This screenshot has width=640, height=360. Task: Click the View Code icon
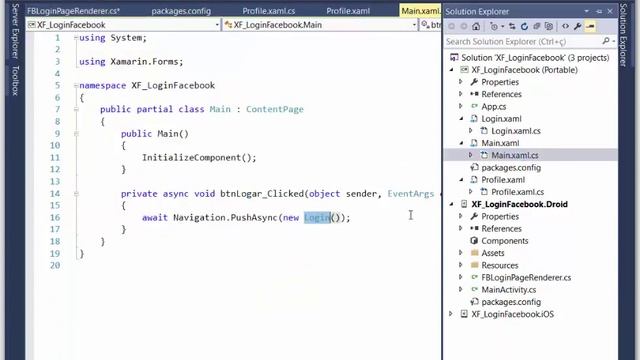(x=565, y=27)
